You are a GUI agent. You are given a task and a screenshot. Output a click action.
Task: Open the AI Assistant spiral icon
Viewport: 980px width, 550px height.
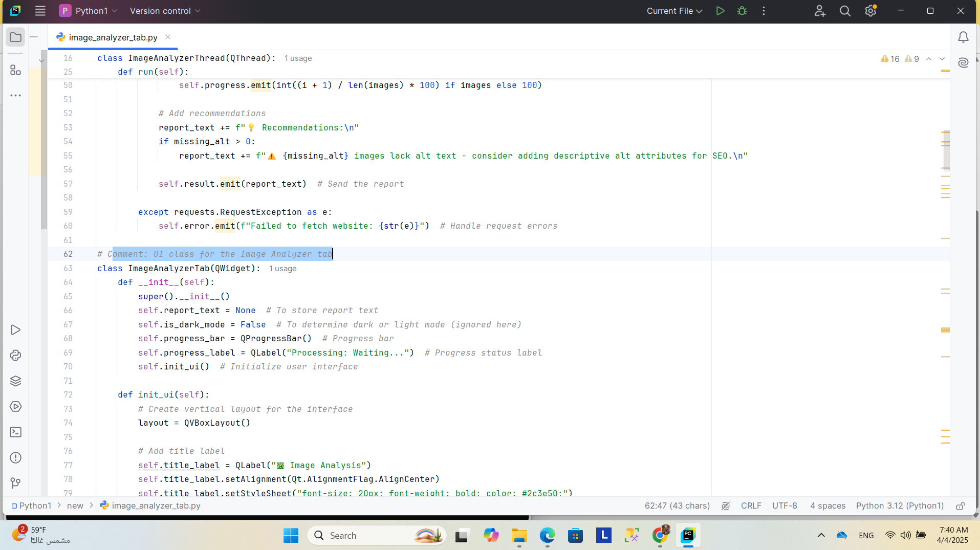click(x=963, y=62)
